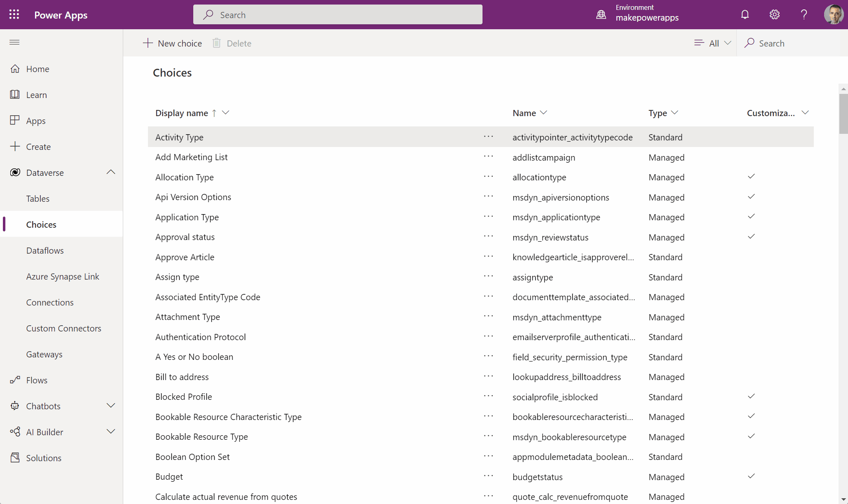Click the vertical scrollbar thumb

[843, 113]
